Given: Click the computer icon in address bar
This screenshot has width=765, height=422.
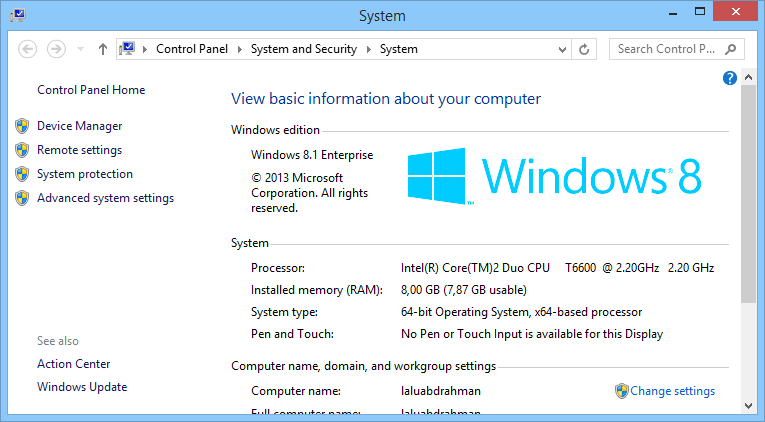Looking at the screenshot, I should [x=127, y=49].
